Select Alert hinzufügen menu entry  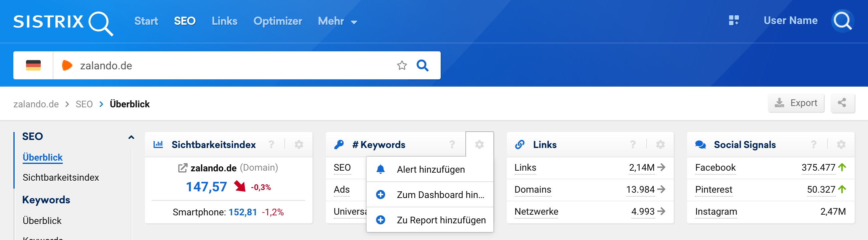point(430,169)
